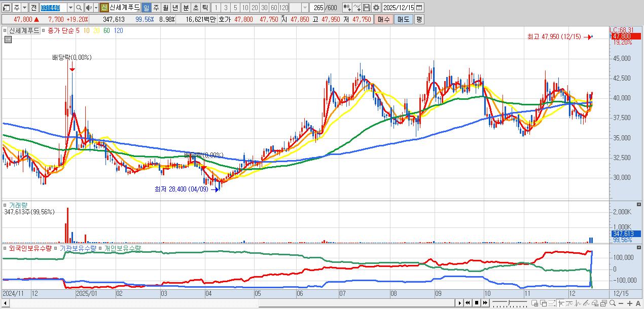The height and width of the screenshot is (309, 644).
Task: Toggle the 거래량 volume panel marker
Action: click(x=6, y=205)
